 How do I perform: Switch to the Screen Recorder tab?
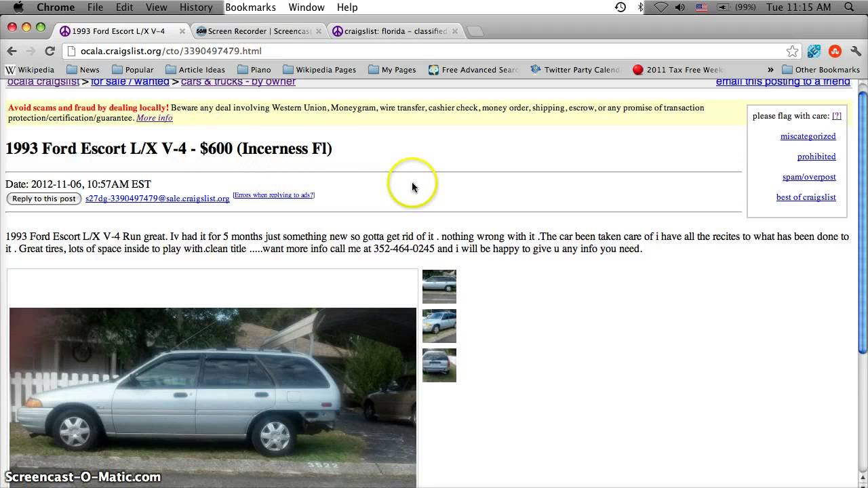260,31
